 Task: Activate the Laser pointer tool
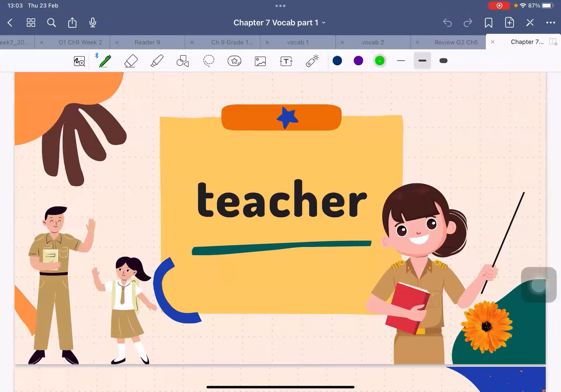pyautogui.click(x=312, y=61)
